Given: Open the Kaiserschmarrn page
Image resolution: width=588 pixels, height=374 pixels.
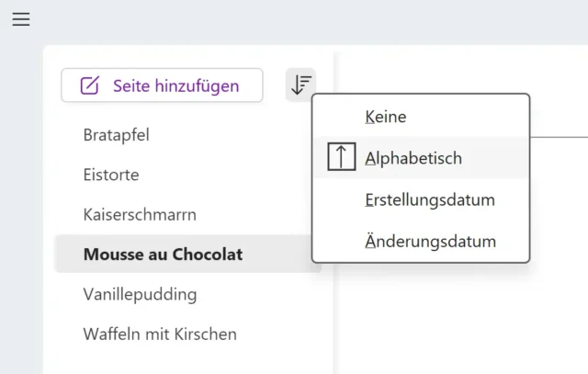Looking at the screenshot, I should click(x=140, y=214).
